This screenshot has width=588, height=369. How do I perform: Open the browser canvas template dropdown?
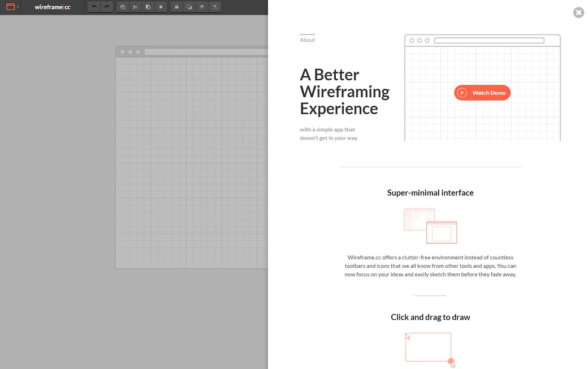click(x=10, y=7)
